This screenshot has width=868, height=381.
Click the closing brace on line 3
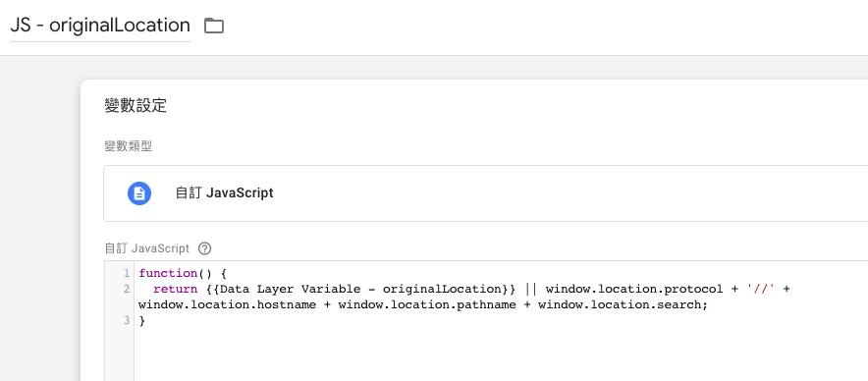click(x=142, y=321)
